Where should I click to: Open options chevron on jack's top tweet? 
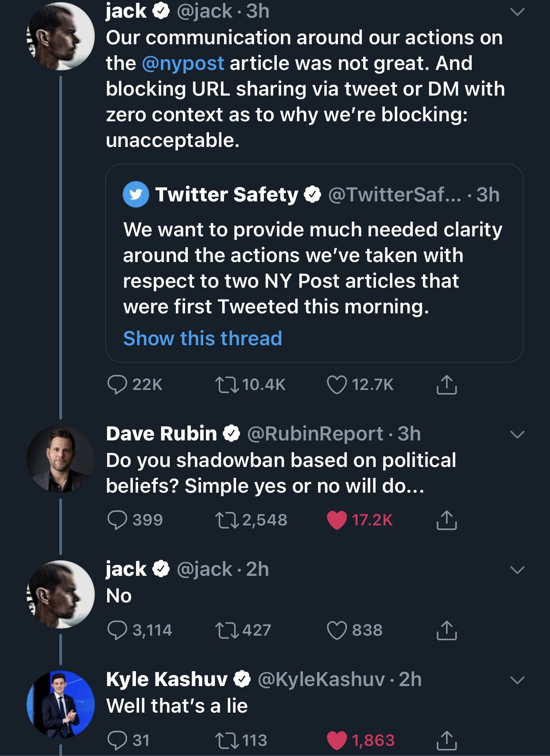click(x=517, y=12)
